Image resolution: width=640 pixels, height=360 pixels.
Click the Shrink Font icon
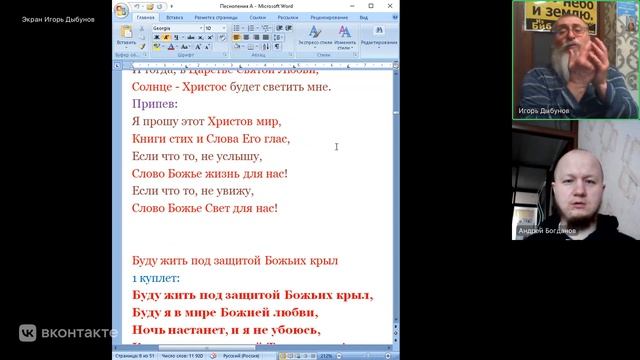pos(207,47)
